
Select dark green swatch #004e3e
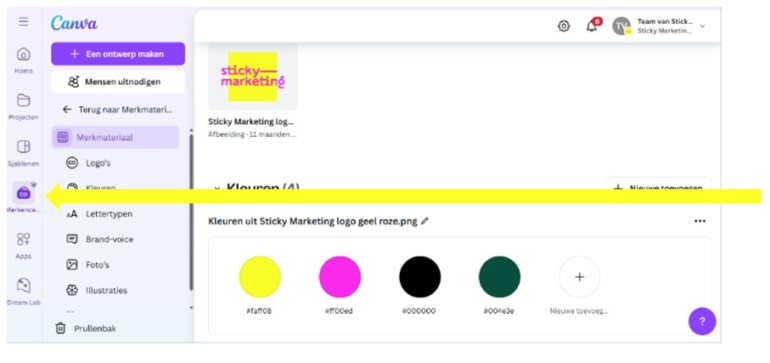coord(499,277)
